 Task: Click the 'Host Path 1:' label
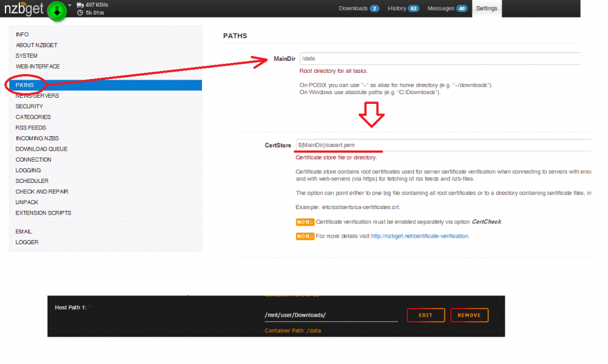[71, 307]
